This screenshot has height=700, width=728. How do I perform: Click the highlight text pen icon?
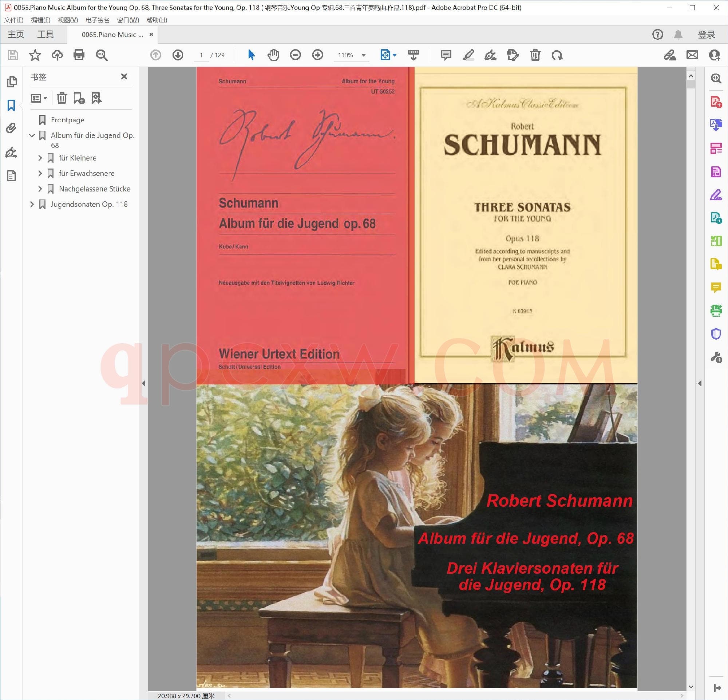pos(468,55)
